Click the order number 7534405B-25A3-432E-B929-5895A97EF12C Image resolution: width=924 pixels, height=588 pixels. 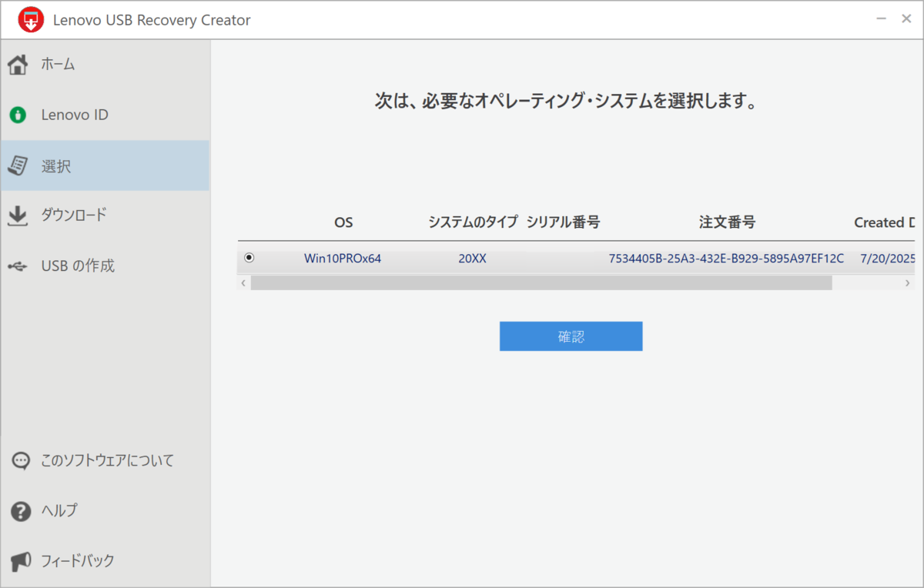tap(726, 259)
